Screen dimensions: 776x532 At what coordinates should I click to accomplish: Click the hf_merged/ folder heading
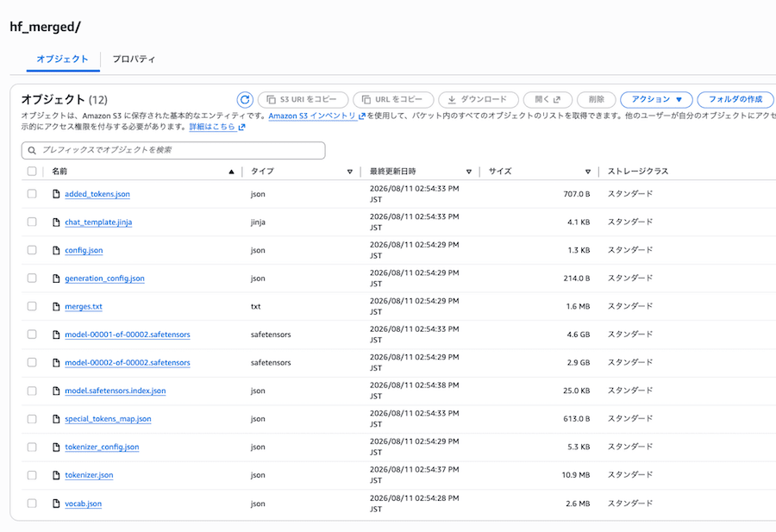point(45,27)
